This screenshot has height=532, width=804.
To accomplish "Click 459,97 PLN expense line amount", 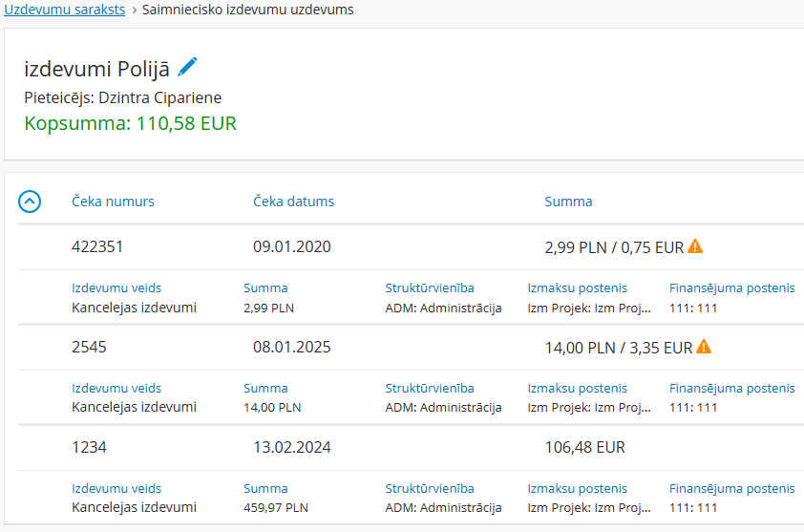I will [275, 507].
